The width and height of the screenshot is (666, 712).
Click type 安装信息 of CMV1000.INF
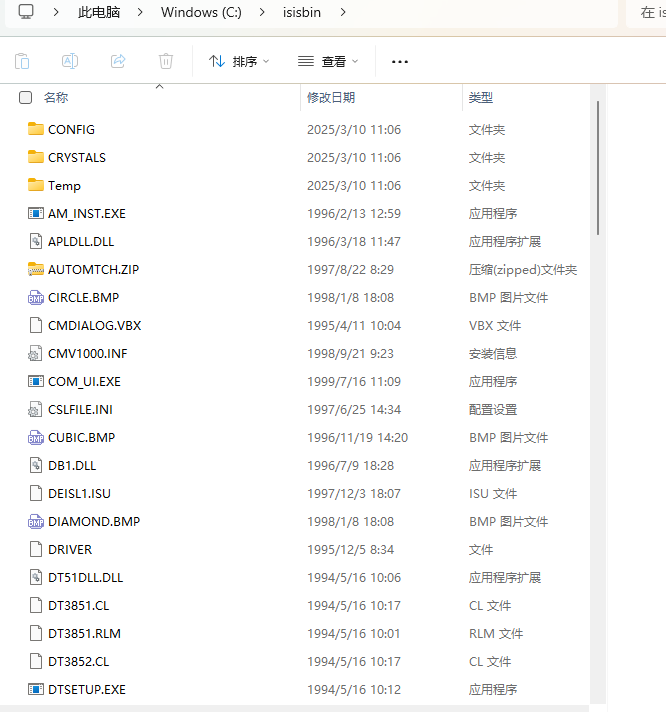click(x=493, y=353)
